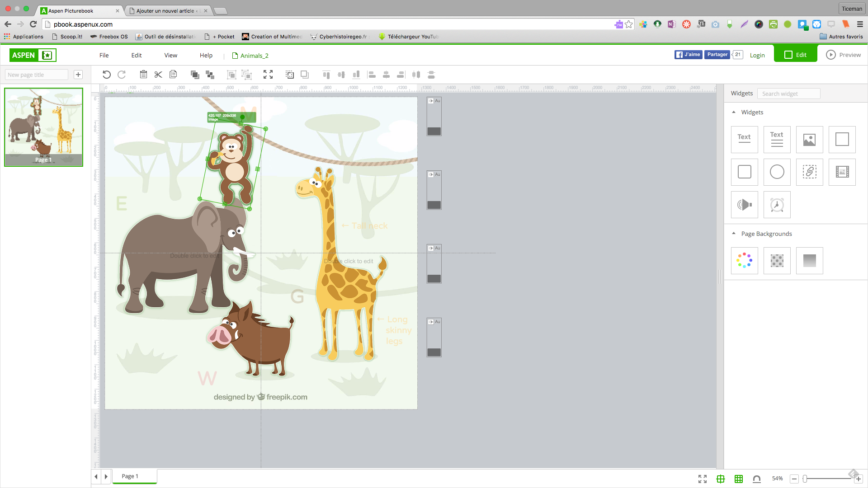Select the Page 1 thumbnail
Screen dimensions: 868x488
44,127
